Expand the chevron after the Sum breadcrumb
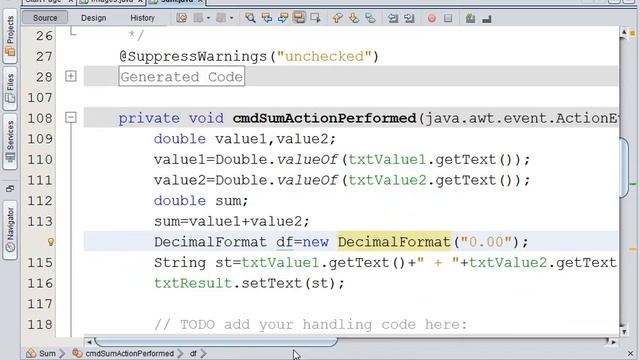The height and width of the screenshot is (360, 640). point(62,353)
